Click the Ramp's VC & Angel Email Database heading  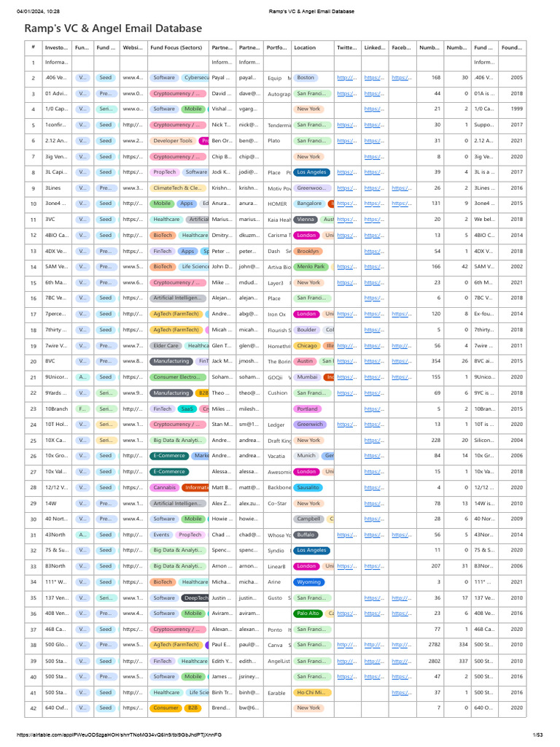coord(113,28)
